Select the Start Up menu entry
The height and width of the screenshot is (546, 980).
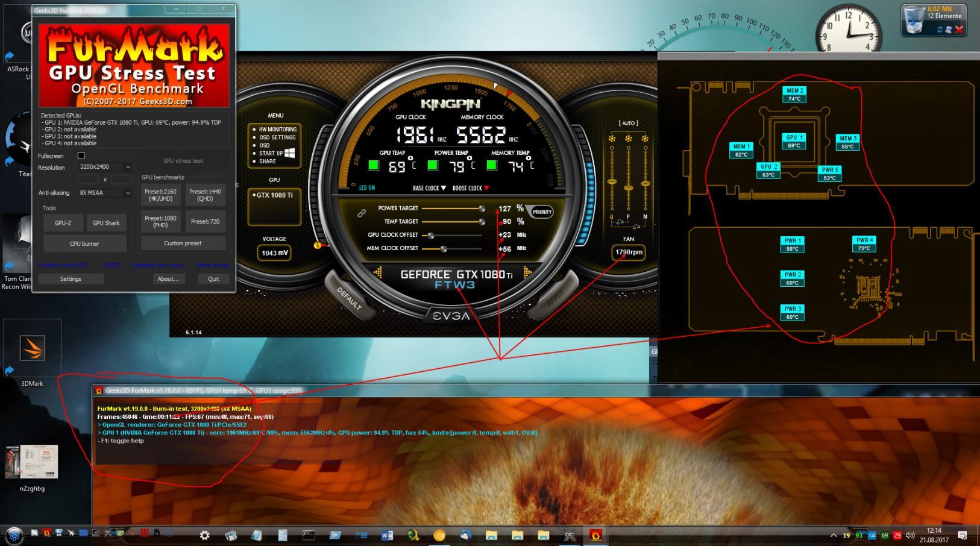pyautogui.click(x=271, y=153)
